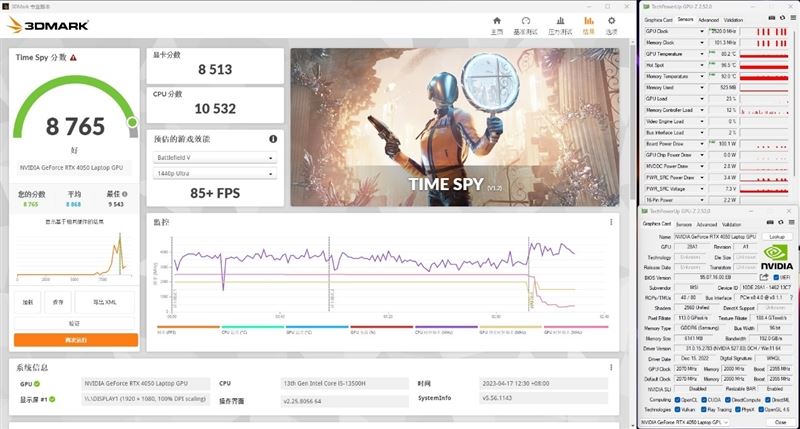800x429 pixels.
Task: Click the info icon next to best score
Action: click(x=125, y=194)
